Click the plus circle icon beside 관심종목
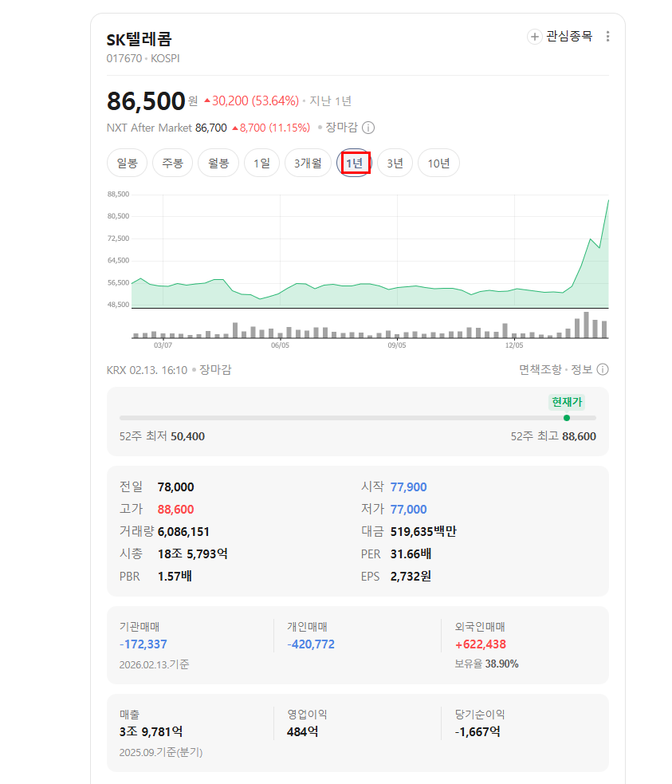This screenshot has height=784, width=672. (535, 37)
